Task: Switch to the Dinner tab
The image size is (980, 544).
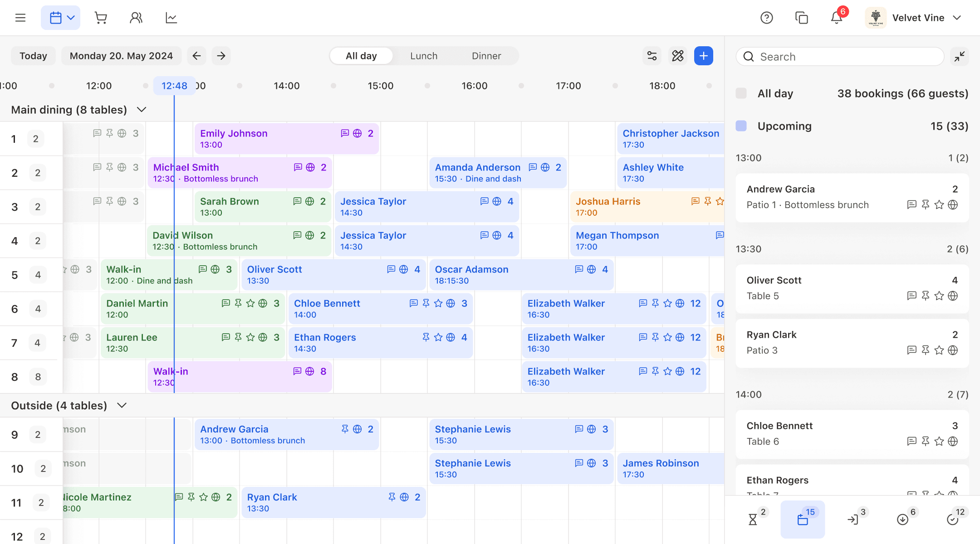Action: (486, 56)
